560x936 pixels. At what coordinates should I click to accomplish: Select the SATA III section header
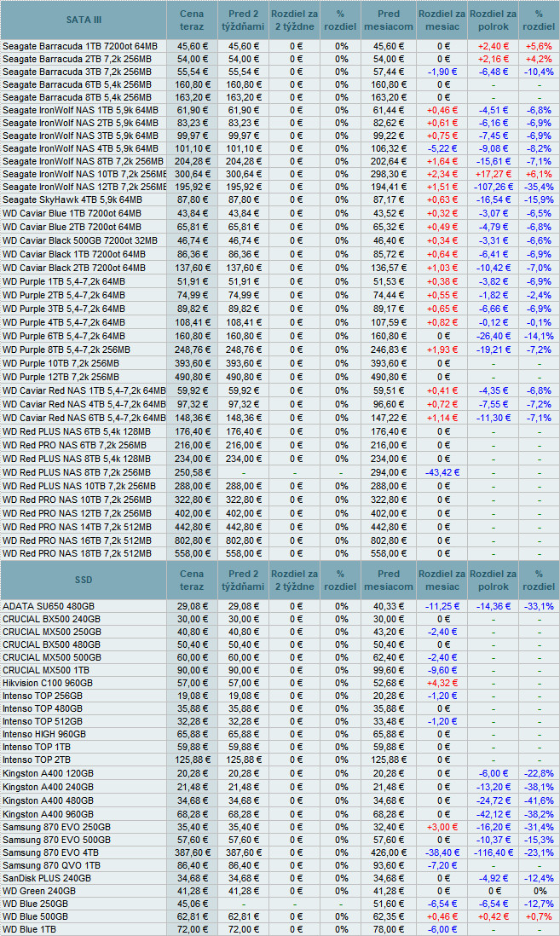point(84,20)
